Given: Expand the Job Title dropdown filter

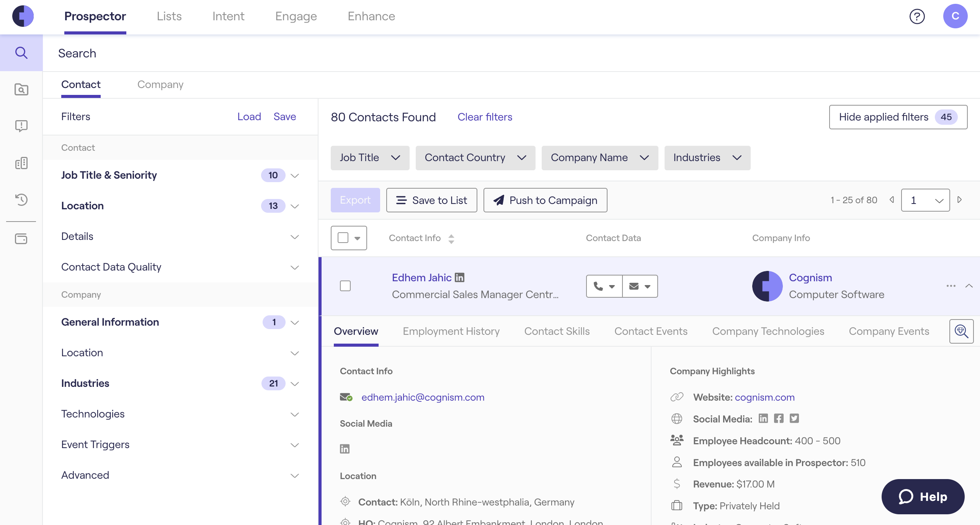Looking at the screenshot, I should 369,158.
